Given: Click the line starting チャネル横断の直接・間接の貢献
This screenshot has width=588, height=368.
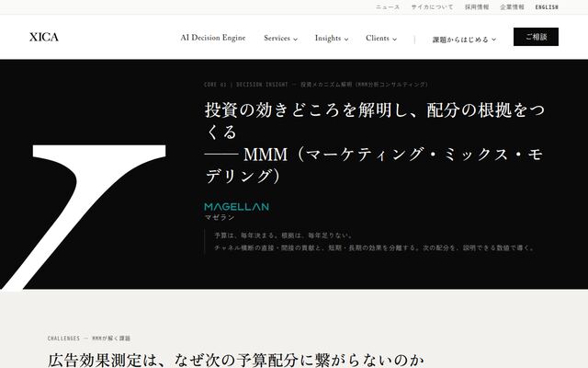Looking at the screenshot, I should tap(374, 247).
